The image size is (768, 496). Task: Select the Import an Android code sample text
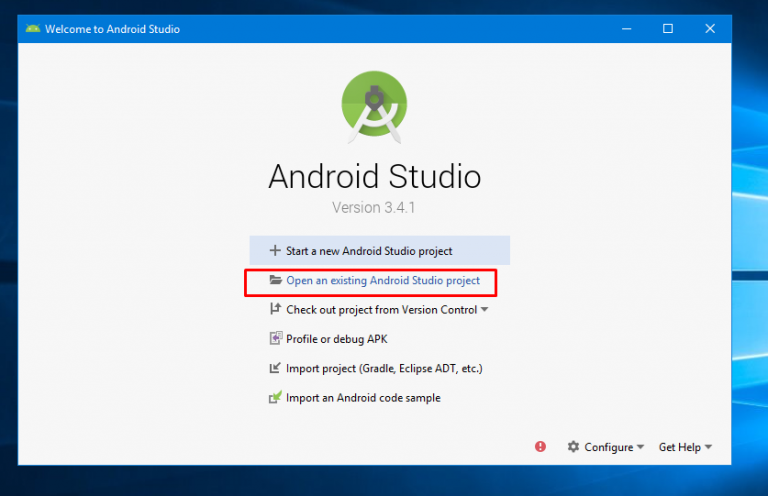363,397
